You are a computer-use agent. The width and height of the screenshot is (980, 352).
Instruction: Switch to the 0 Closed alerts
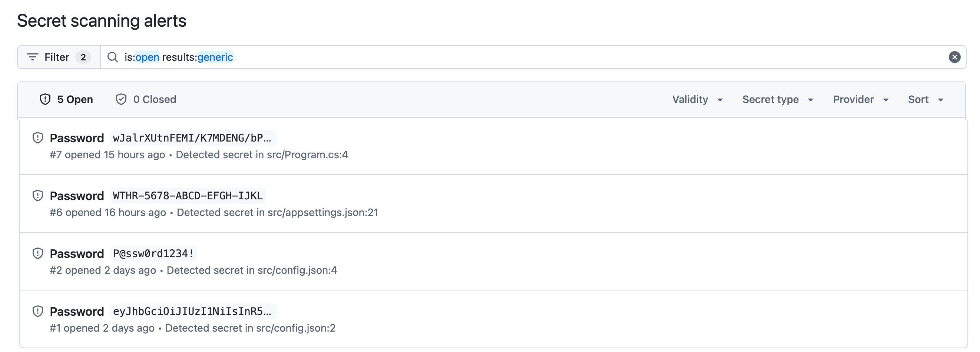tap(146, 100)
